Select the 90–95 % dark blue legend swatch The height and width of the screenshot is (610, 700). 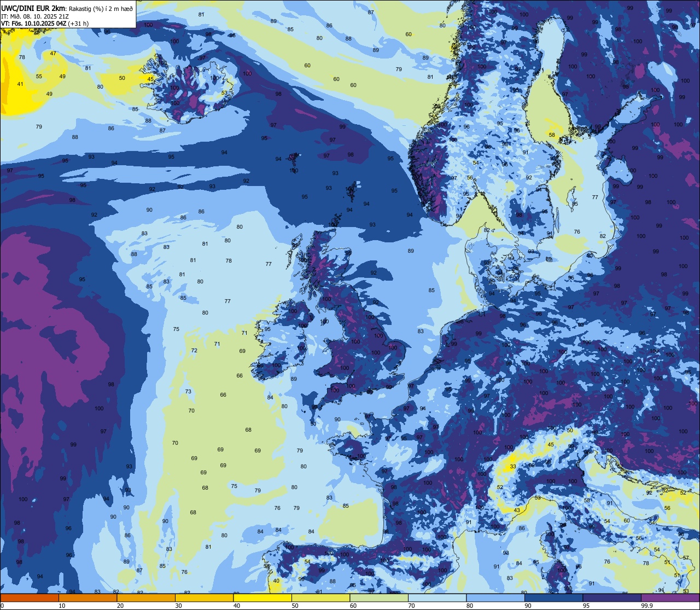553,598
